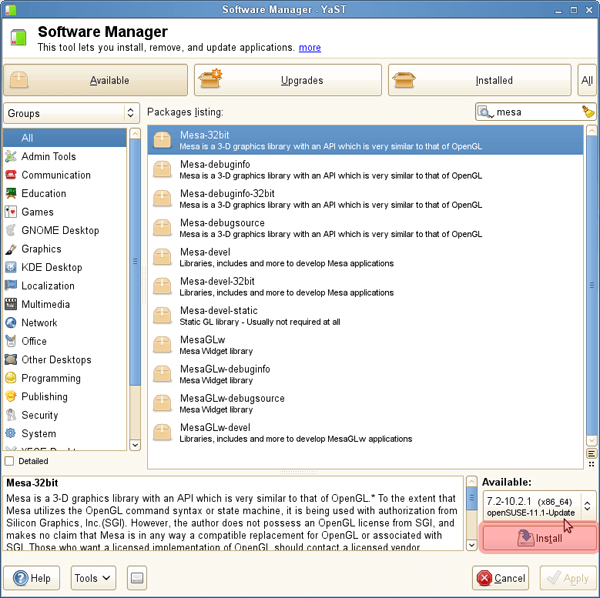
Task: Select MesaGLw-devel package
Action: point(365,433)
